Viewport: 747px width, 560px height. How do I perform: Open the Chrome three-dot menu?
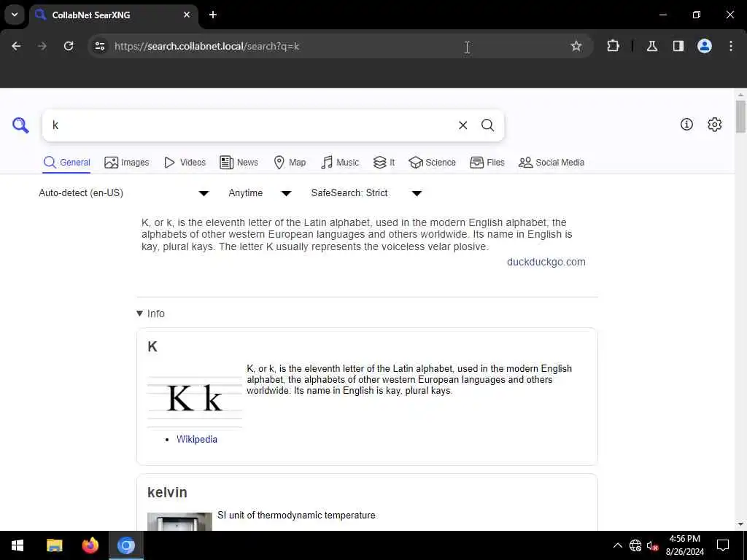point(731,46)
